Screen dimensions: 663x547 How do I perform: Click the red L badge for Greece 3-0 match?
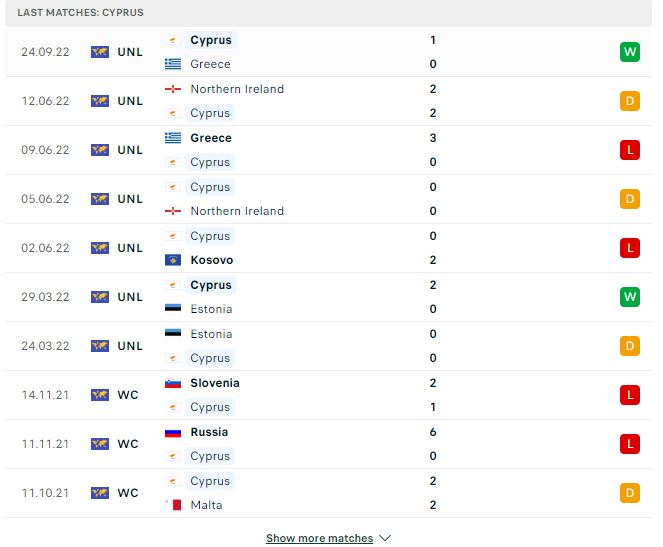coord(629,150)
